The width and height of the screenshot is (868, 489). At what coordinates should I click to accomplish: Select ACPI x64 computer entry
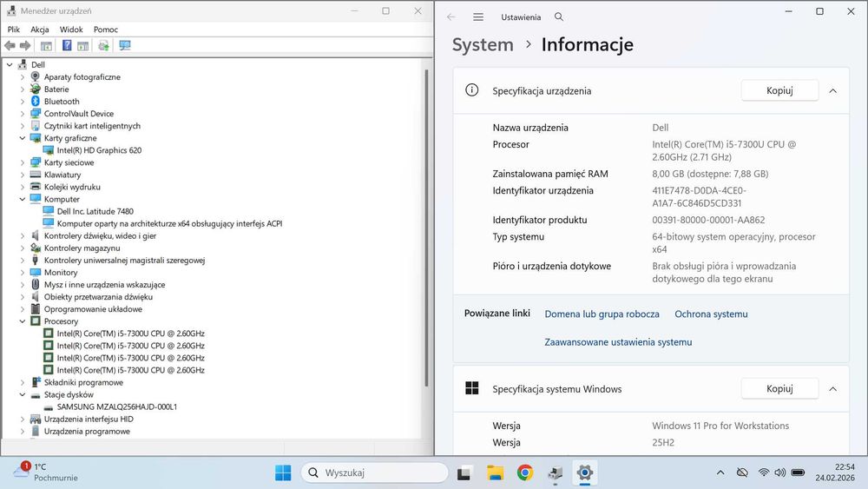click(169, 223)
